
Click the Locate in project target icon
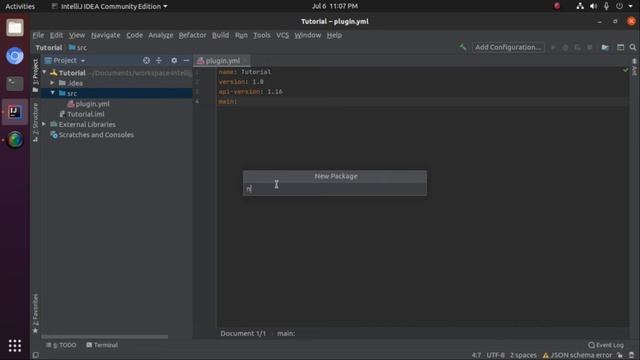147,60
